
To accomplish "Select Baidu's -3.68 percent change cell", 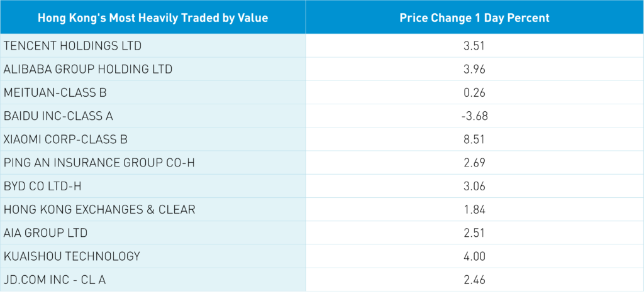I will (x=474, y=116).
